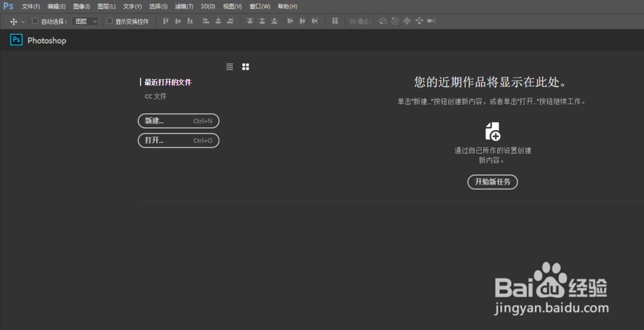Toggle the 显示变换控件 checkbox
This screenshot has width=644, height=330.
109,21
